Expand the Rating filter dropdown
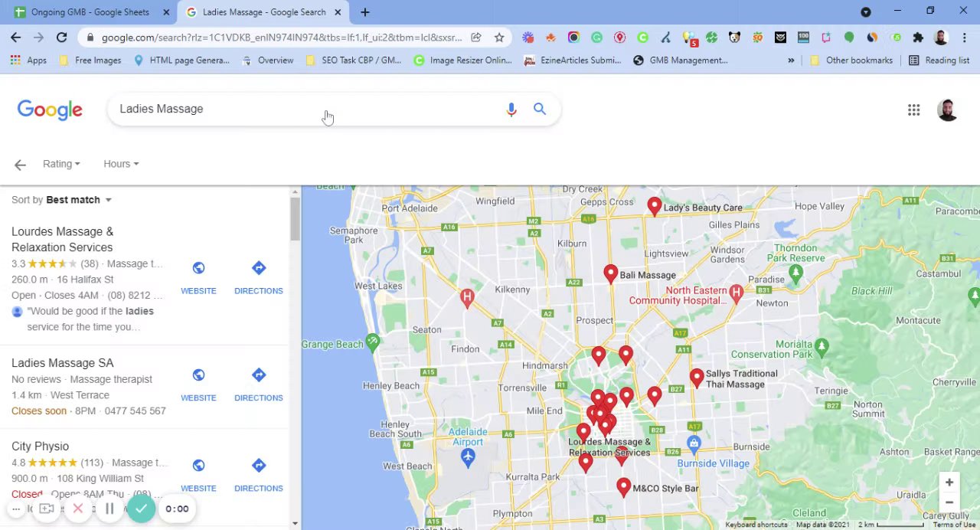Viewport: 980px width, 530px height. (x=61, y=164)
